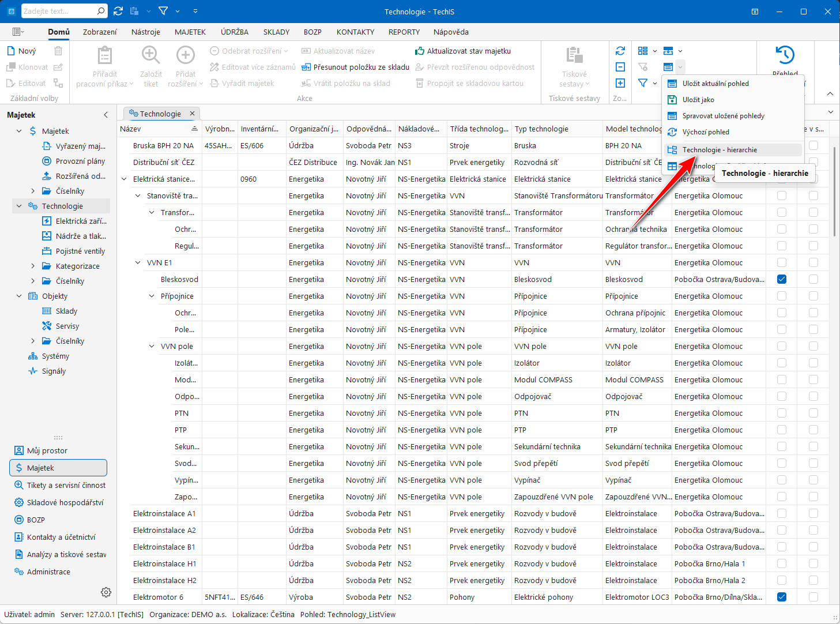Select Signály in the navigation tree
The width and height of the screenshot is (840, 624).
(x=47, y=371)
